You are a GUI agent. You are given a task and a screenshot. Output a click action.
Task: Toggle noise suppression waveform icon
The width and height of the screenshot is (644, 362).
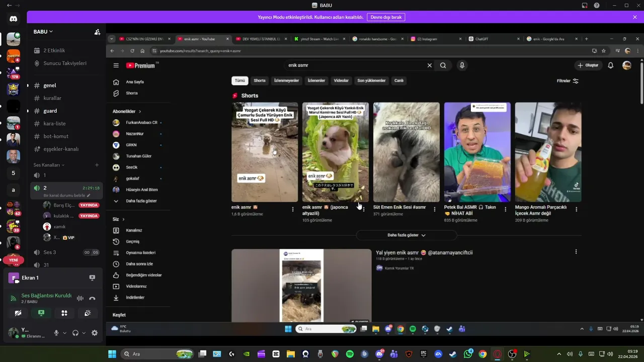[80, 298]
